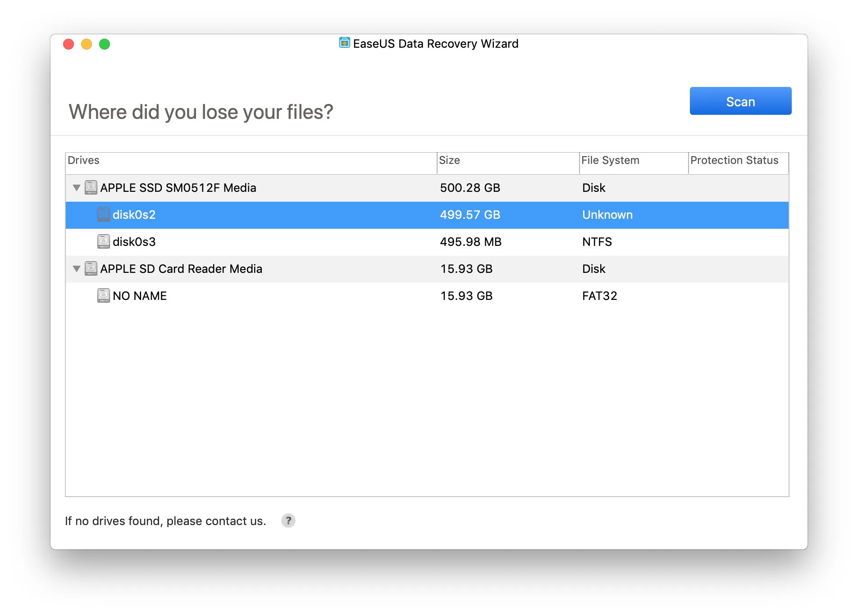Open the question mark help icon
The image size is (858, 616).
pos(288,521)
